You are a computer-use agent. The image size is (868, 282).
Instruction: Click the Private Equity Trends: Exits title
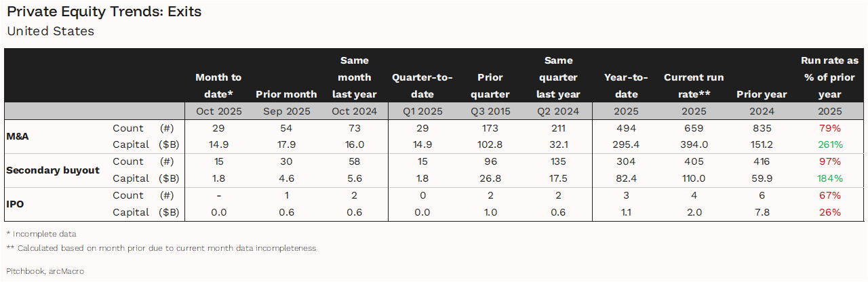pyautogui.click(x=104, y=12)
